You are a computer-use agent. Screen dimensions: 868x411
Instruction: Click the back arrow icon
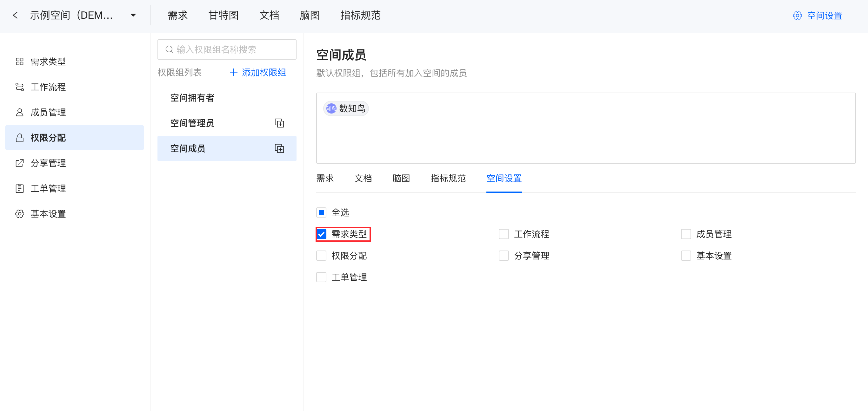click(15, 15)
